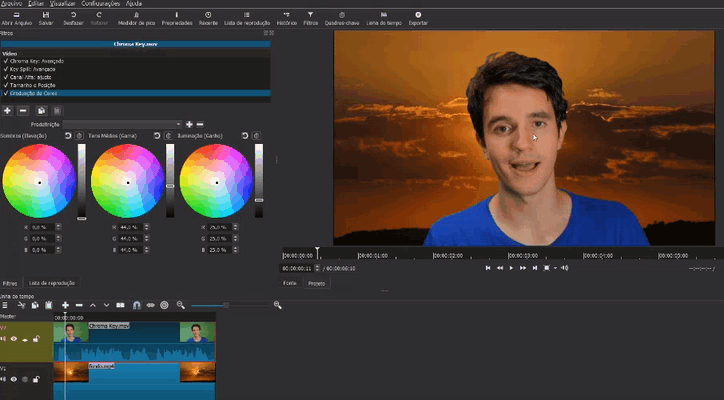Toggle Linha do tempo toolbar button
This screenshot has width=724, height=400.
[x=384, y=18]
